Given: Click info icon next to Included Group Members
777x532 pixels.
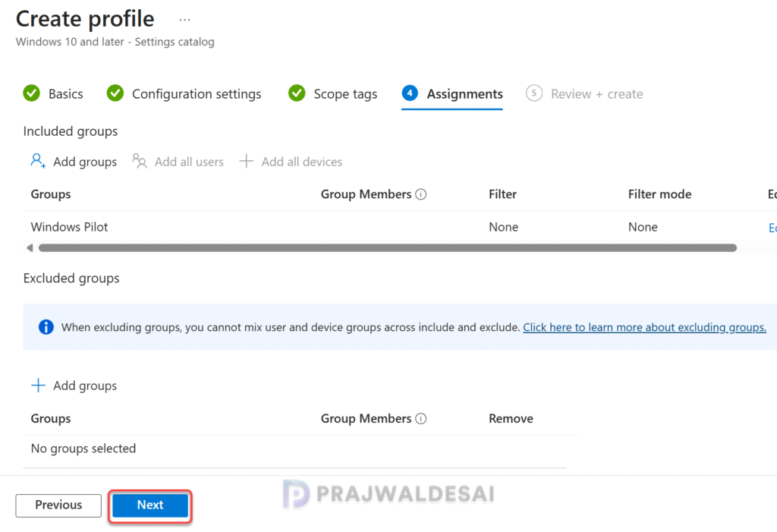Looking at the screenshot, I should [x=420, y=194].
